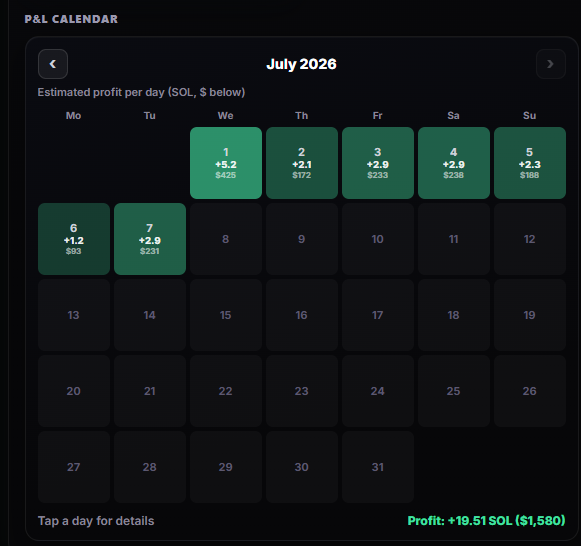Choose day 12 in the calendar
This screenshot has width=581, height=546.
(x=529, y=239)
